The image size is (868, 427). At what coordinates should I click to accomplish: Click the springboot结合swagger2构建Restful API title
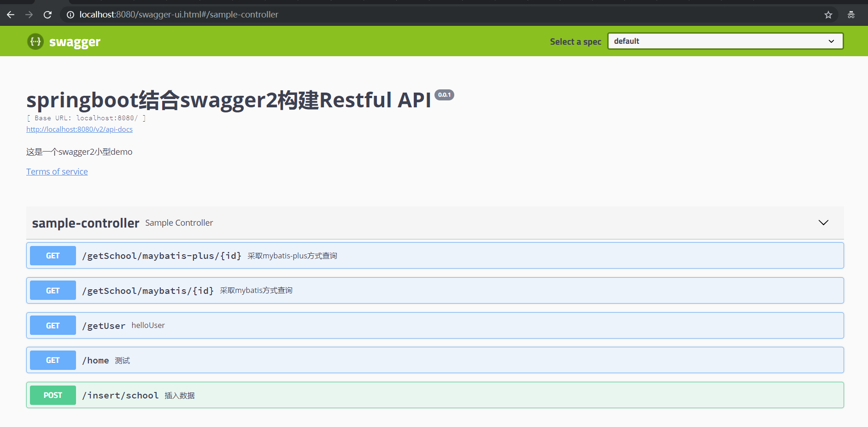229,100
